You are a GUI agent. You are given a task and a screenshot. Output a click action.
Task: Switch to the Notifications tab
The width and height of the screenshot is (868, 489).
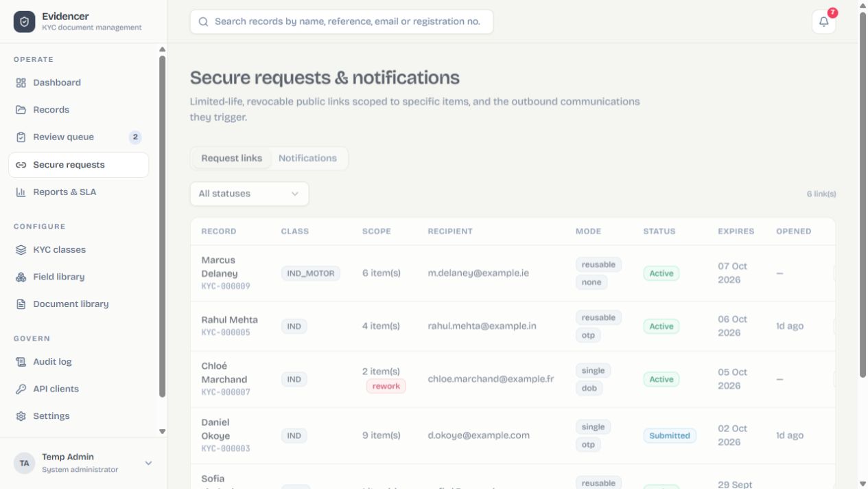[307, 158]
